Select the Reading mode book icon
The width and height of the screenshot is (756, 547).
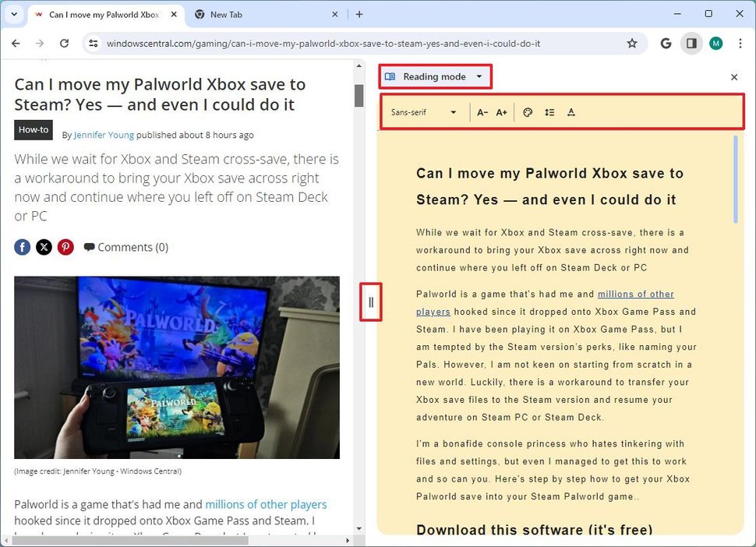click(x=390, y=76)
